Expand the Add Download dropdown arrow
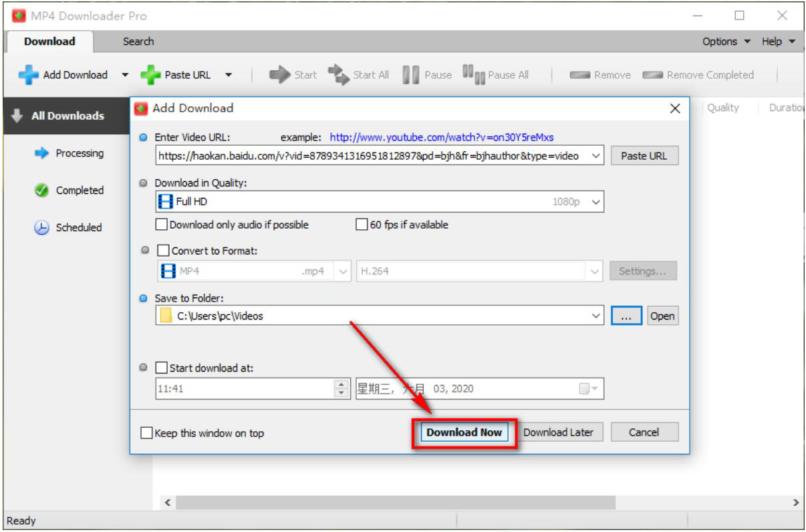Screen dimensions: 806x532 tap(125, 75)
